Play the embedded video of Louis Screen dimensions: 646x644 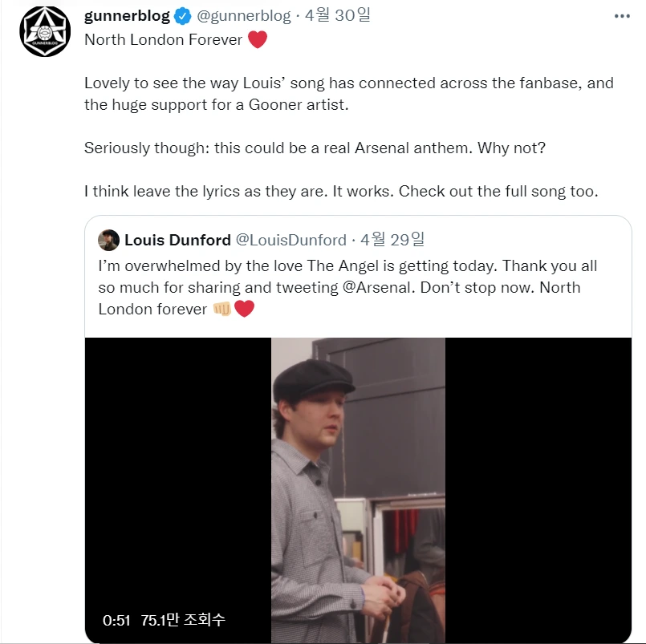pos(358,490)
